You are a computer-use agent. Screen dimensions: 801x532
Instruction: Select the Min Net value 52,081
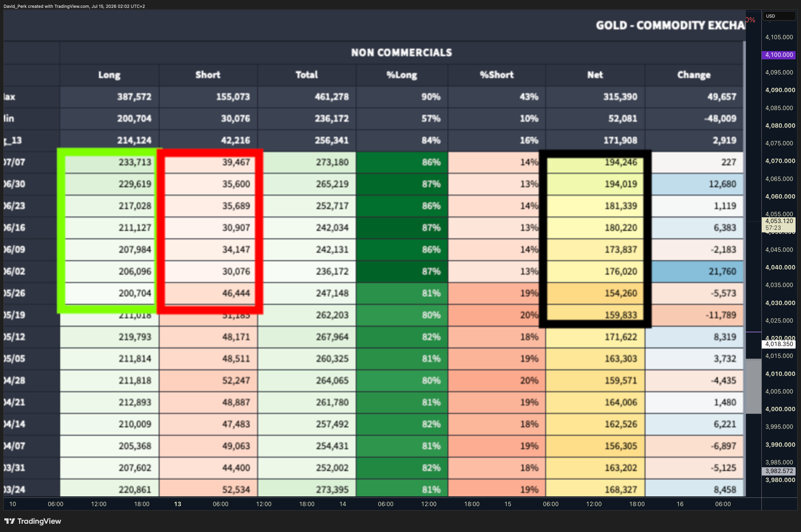click(623, 119)
